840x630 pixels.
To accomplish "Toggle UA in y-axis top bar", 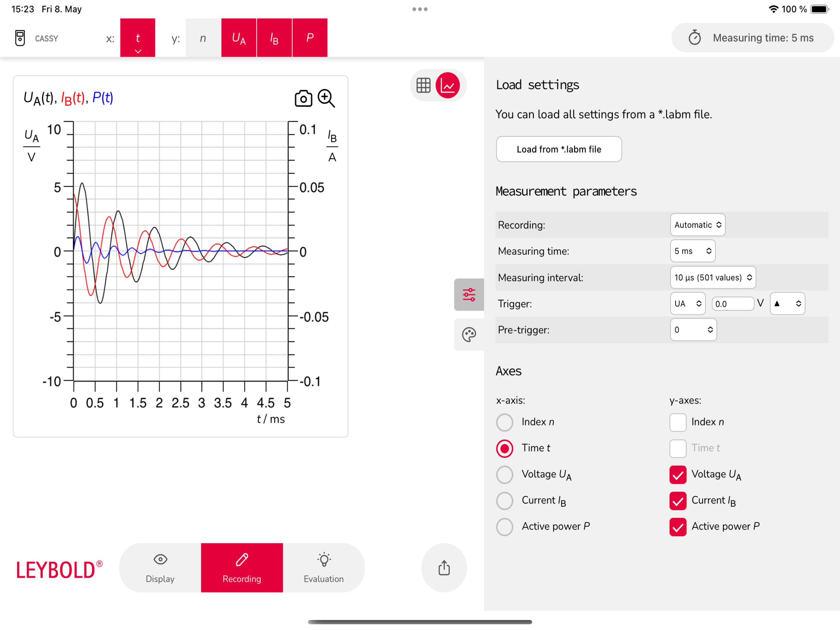I will [x=239, y=38].
